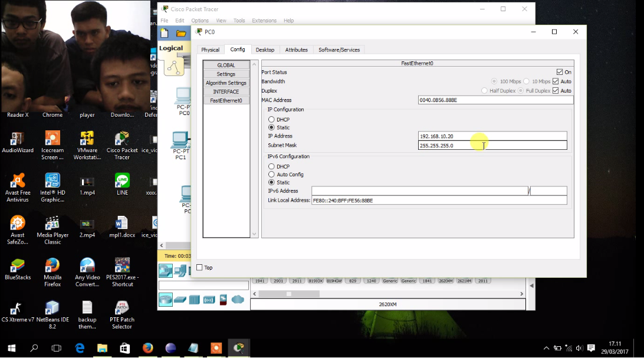Click the sidebar scroll up arrow

(x=254, y=64)
